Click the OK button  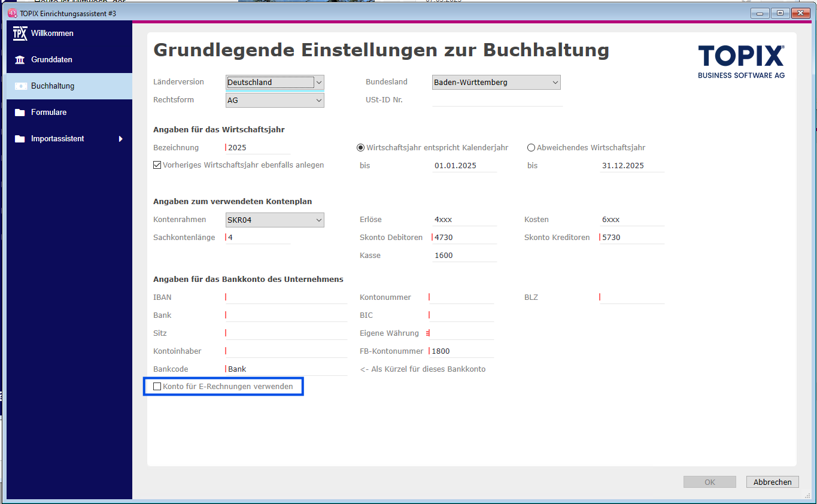coord(710,482)
